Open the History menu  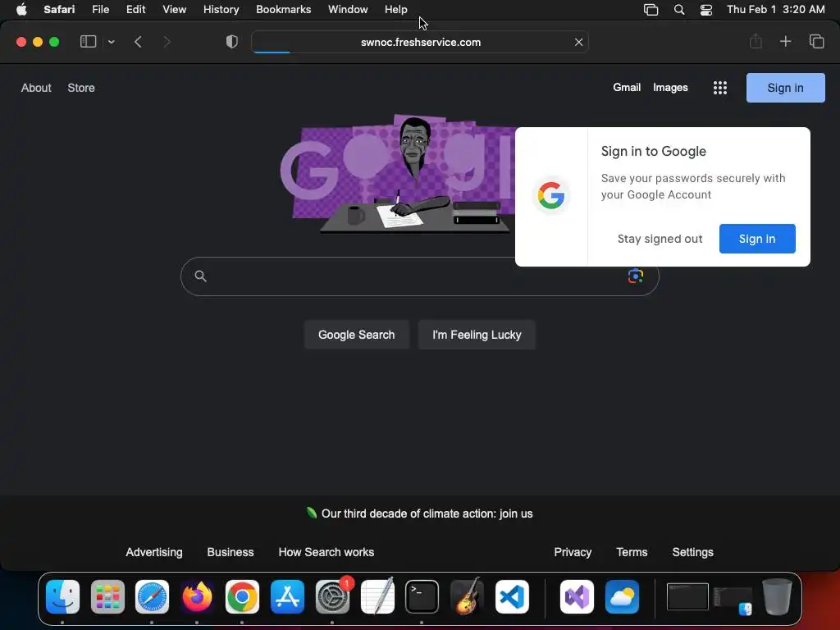tap(221, 10)
